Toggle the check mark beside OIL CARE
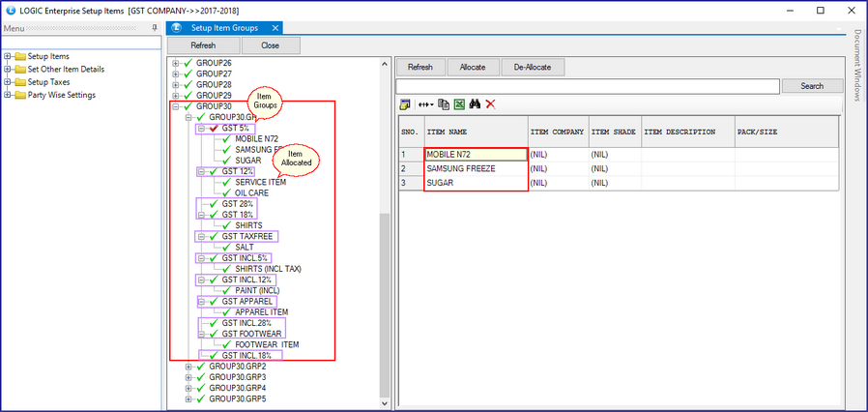Image resolution: width=868 pixels, height=412 pixels. (226, 192)
